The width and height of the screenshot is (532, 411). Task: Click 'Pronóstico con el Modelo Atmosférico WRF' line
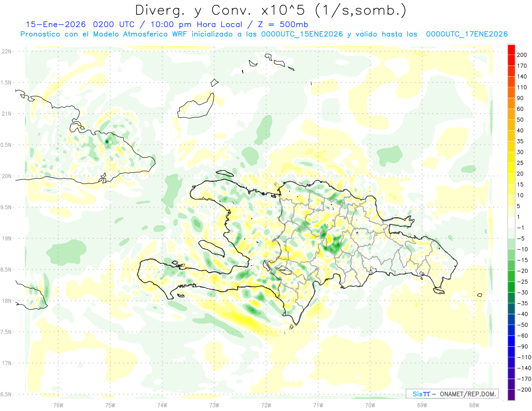105,34
